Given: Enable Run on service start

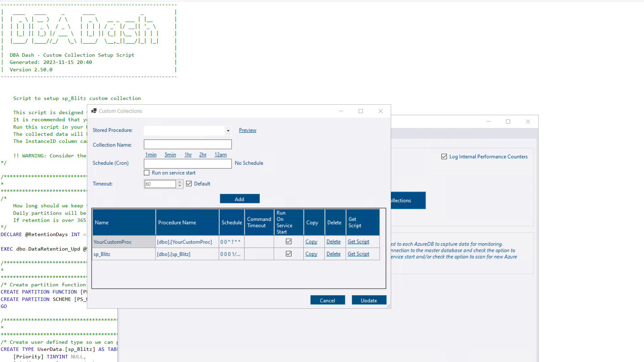Looking at the screenshot, I should 146,173.
